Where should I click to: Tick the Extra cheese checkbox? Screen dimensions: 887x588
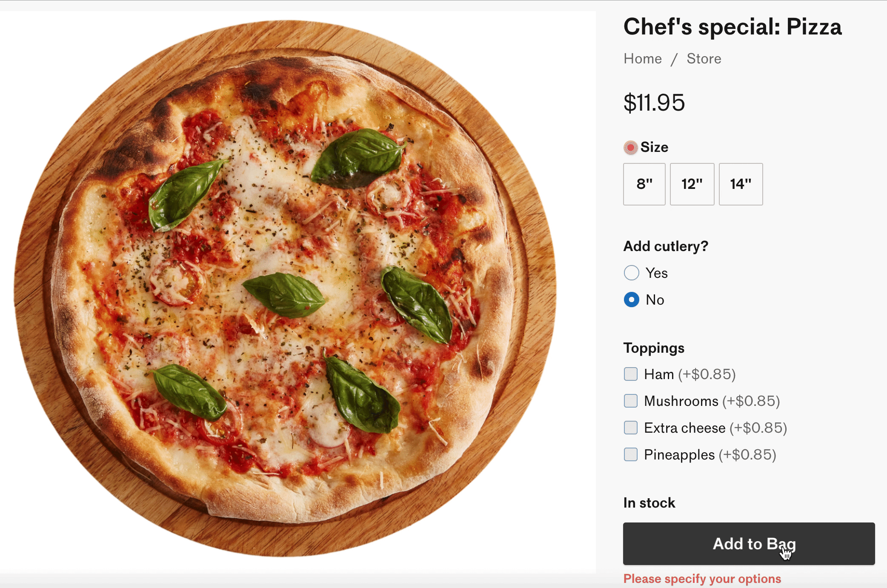(x=631, y=428)
